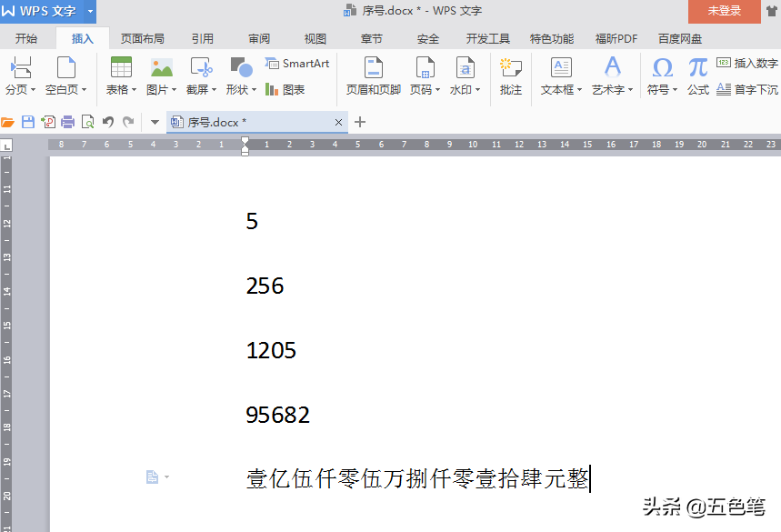
Task: Click the paste options icon beside text
Action: click(x=153, y=477)
